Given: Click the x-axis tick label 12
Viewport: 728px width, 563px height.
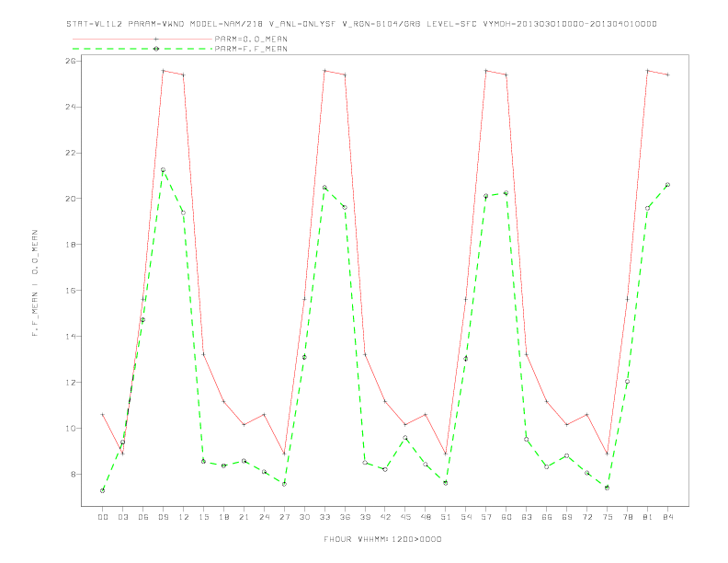Looking at the screenshot, I should coord(184,517).
